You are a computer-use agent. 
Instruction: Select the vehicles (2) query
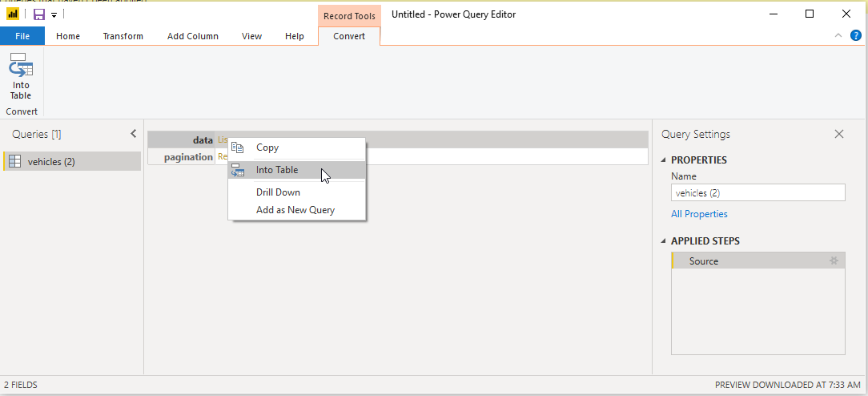coord(72,161)
